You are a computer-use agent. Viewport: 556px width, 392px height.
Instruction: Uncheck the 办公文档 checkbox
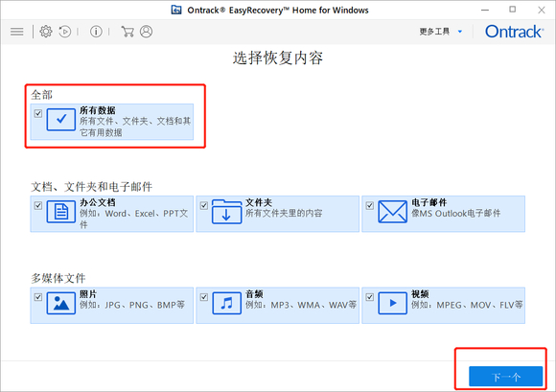38,205
